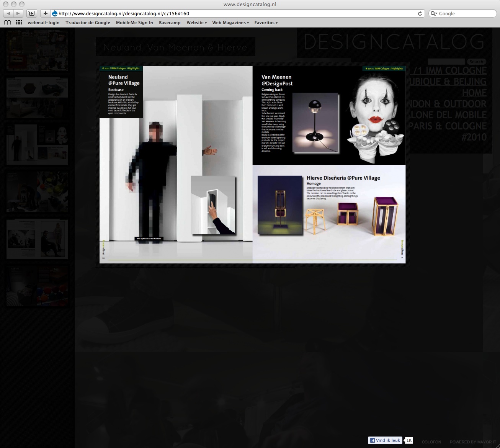
Task: Go to HOME in the site navigation
Action: point(474,93)
